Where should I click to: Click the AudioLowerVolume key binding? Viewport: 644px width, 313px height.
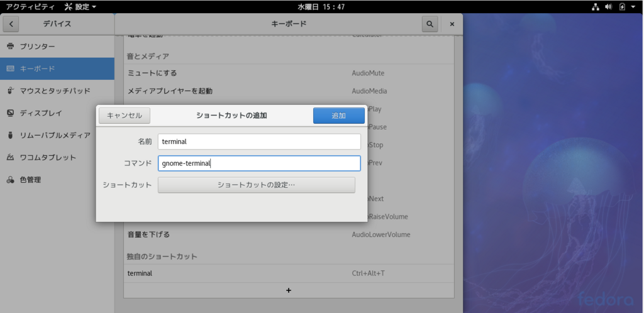click(380, 234)
